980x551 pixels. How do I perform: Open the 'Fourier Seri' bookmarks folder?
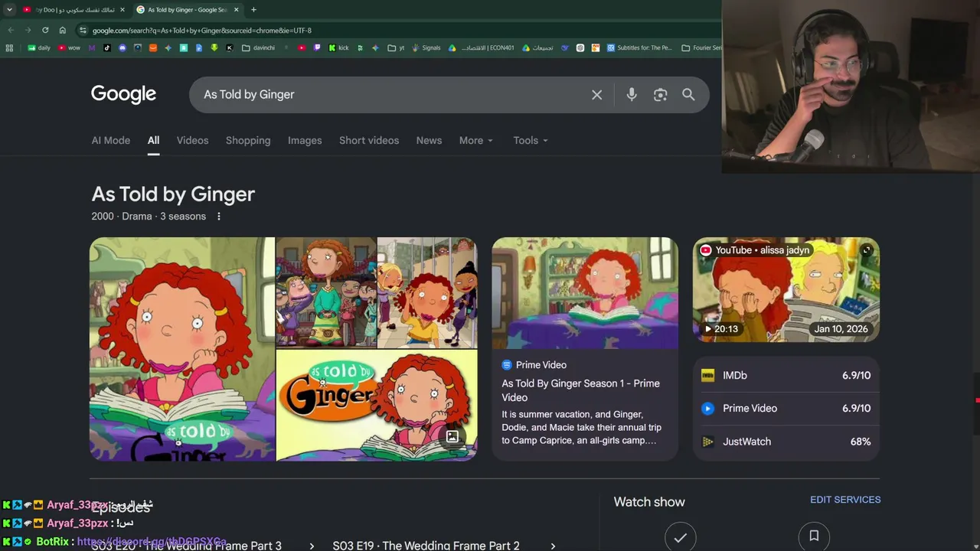pos(701,47)
